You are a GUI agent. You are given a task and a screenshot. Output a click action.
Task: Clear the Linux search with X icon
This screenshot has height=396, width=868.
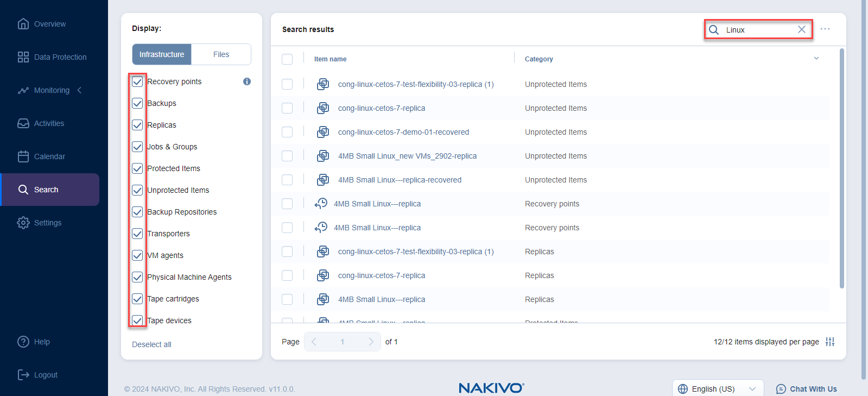801,29
